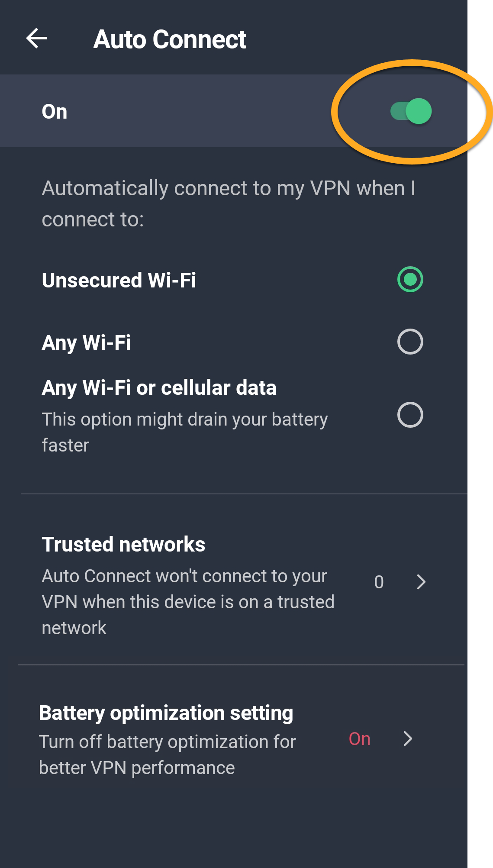This screenshot has height=868, width=493.
Task: Open the Battery optimization setting heading
Action: pos(166,713)
